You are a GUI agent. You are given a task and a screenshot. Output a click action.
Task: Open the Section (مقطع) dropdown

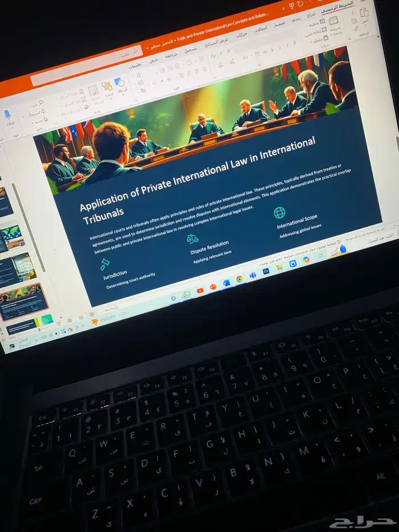pos(320,39)
